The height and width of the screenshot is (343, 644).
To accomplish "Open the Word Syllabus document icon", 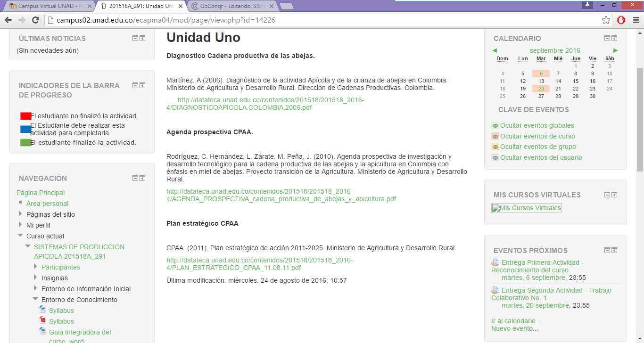I will 43,310.
